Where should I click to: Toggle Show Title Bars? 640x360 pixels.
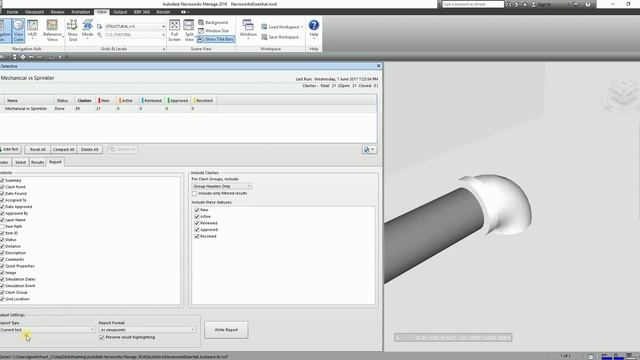point(216,39)
